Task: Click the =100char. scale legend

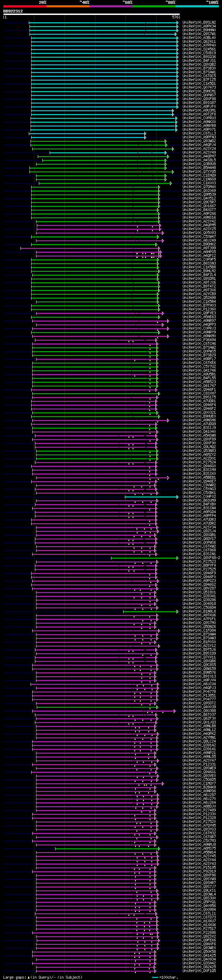Action: tap(165, 977)
